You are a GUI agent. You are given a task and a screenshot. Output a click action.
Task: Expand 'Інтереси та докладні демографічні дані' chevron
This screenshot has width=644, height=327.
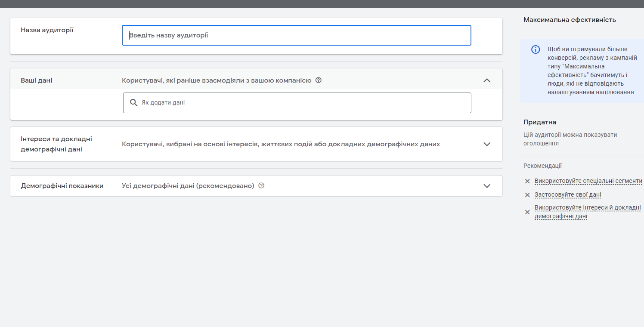[487, 144]
